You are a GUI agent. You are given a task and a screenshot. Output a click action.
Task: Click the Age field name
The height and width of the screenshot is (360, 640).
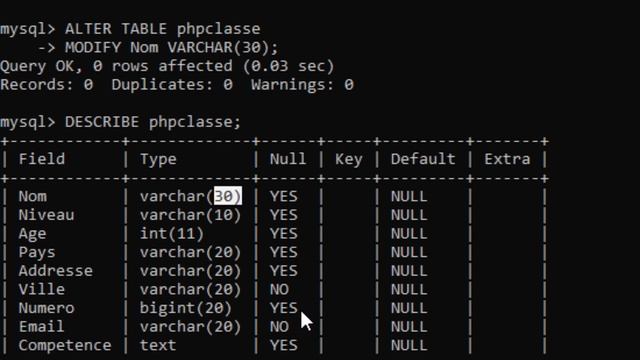point(32,234)
